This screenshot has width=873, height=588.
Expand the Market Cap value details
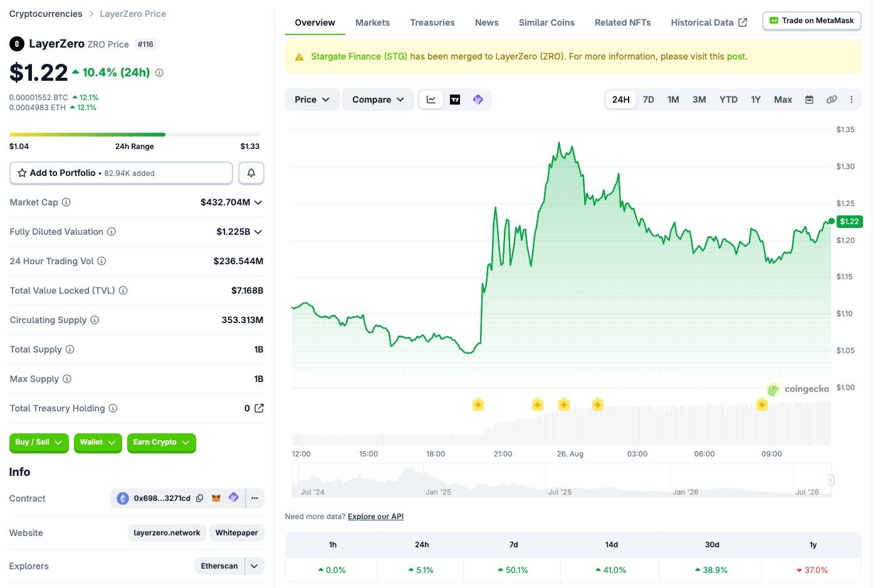click(258, 202)
